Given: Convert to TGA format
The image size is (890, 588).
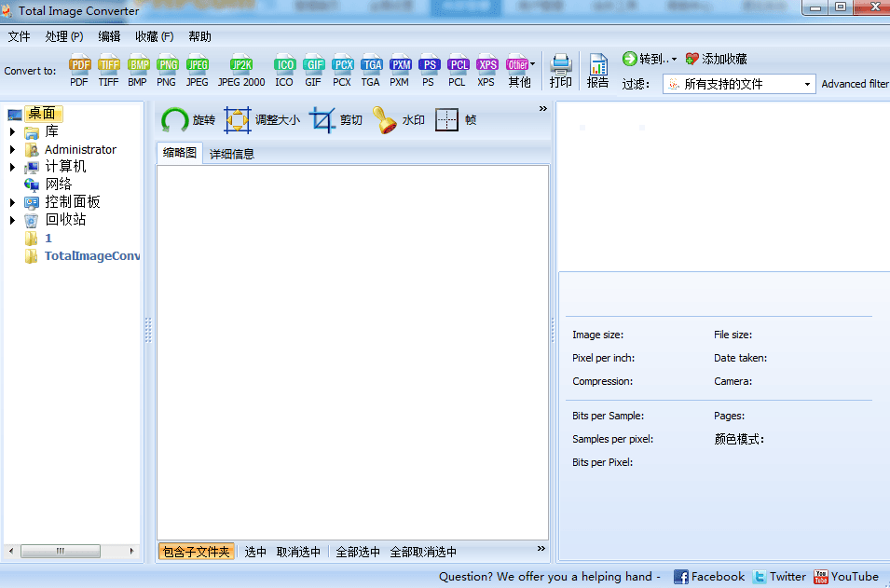Looking at the screenshot, I should point(371,71).
